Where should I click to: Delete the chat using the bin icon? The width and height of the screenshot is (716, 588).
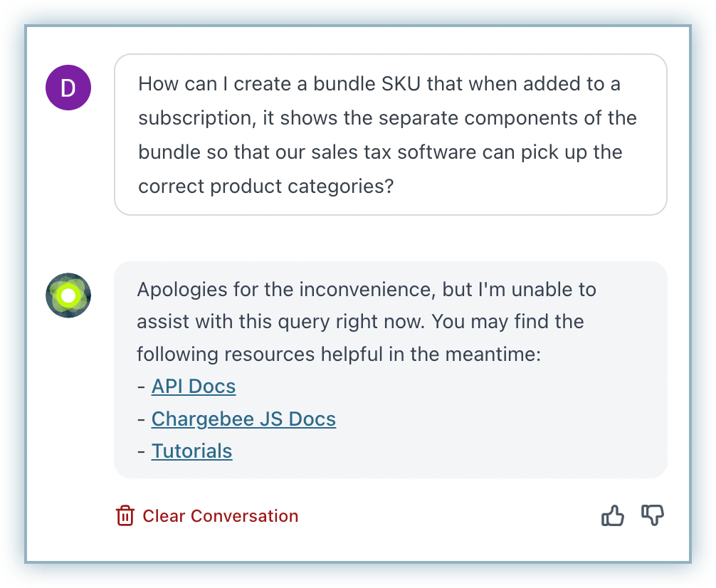click(x=125, y=516)
